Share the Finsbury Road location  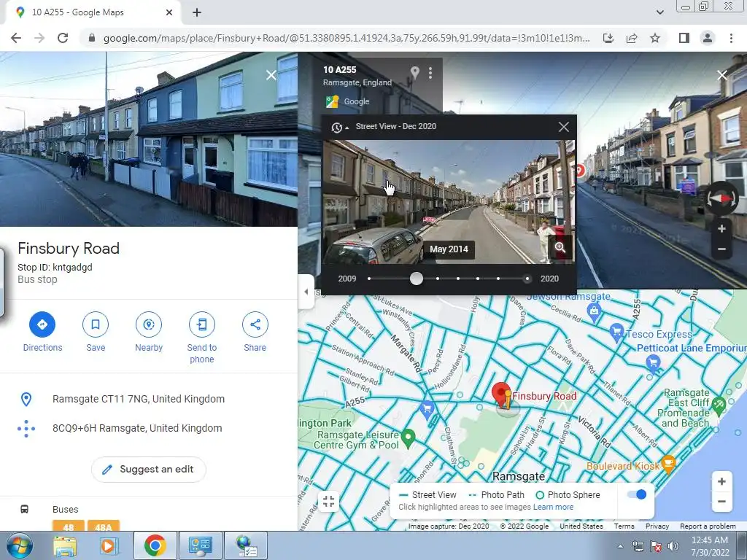tap(255, 324)
